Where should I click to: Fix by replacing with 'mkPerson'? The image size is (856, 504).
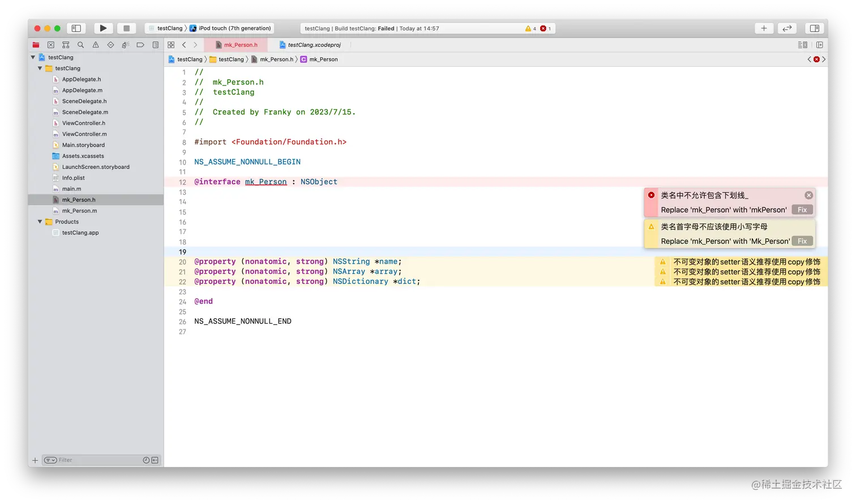802,210
